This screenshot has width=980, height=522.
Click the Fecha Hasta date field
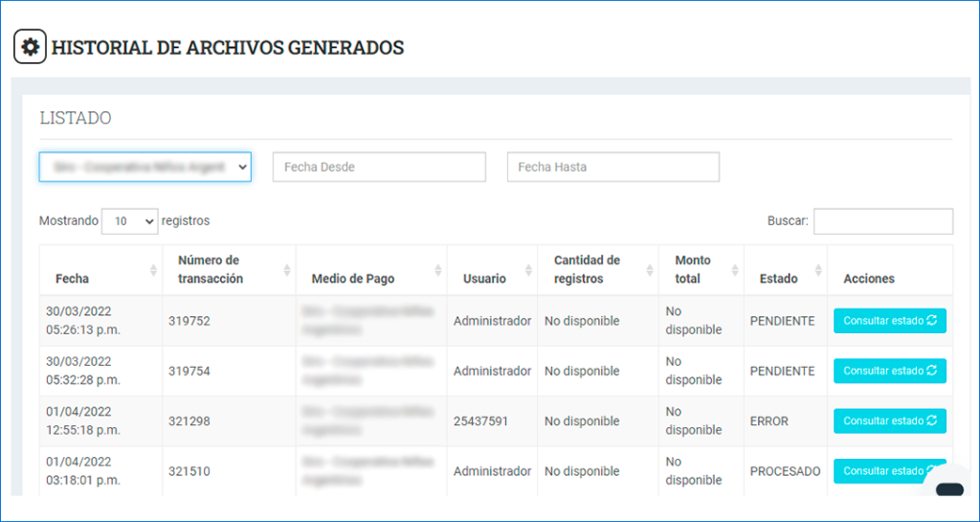[x=612, y=167]
